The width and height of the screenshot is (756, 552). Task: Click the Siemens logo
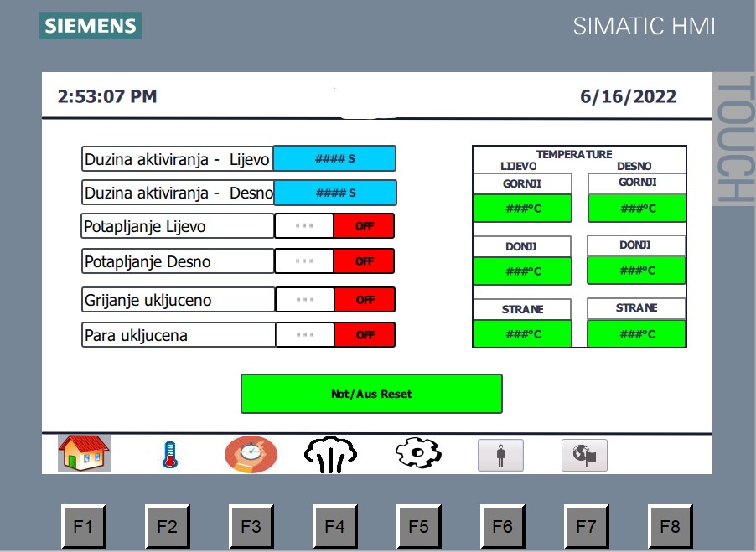tap(90, 26)
